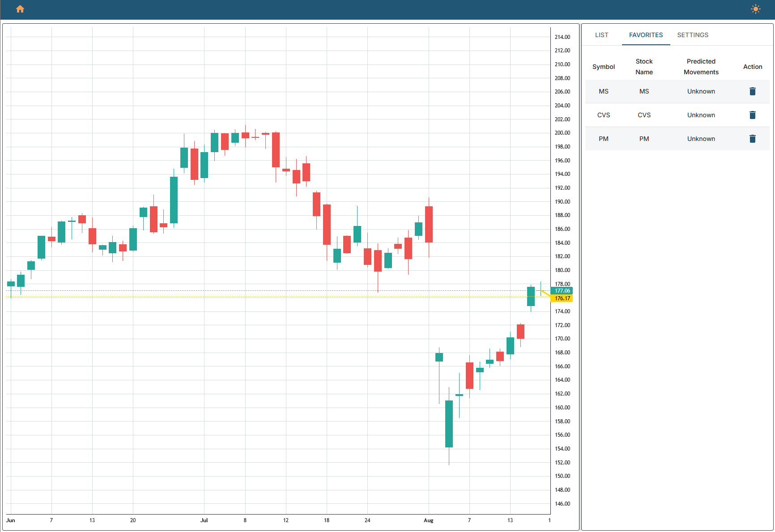Open the SETTINGS tab
Image resolution: width=775 pixels, height=532 pixels.
point(692,35)
